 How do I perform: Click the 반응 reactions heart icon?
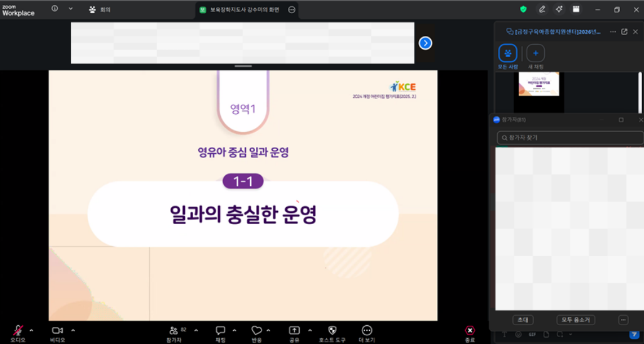coord(256,330)
